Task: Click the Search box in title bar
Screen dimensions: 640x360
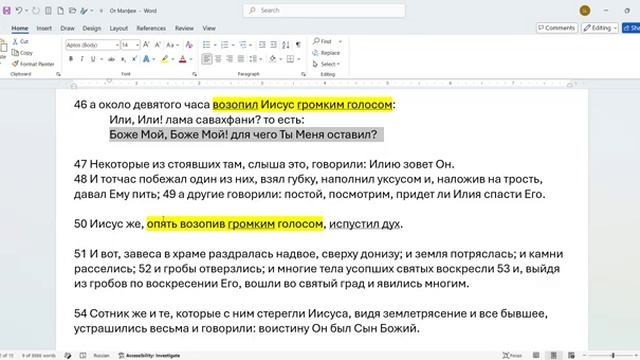Action: pos(324,11)
